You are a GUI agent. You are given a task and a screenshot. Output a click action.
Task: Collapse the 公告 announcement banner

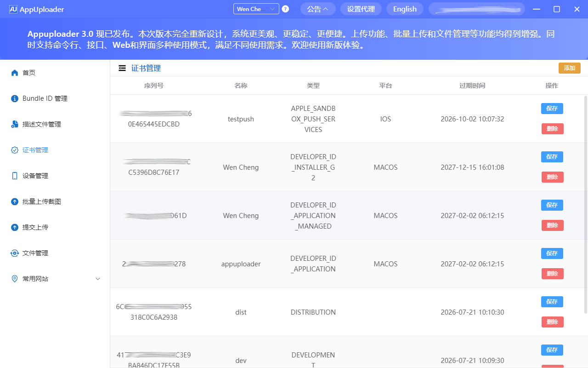318,8
